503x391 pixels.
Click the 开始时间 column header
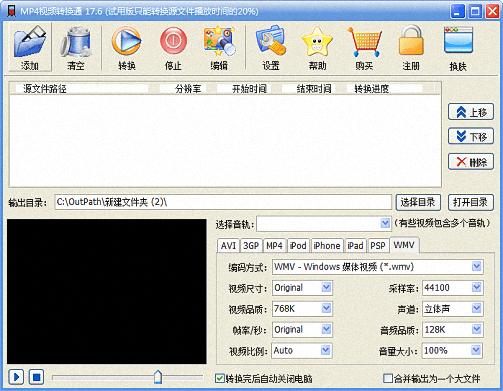click(244, 89)
